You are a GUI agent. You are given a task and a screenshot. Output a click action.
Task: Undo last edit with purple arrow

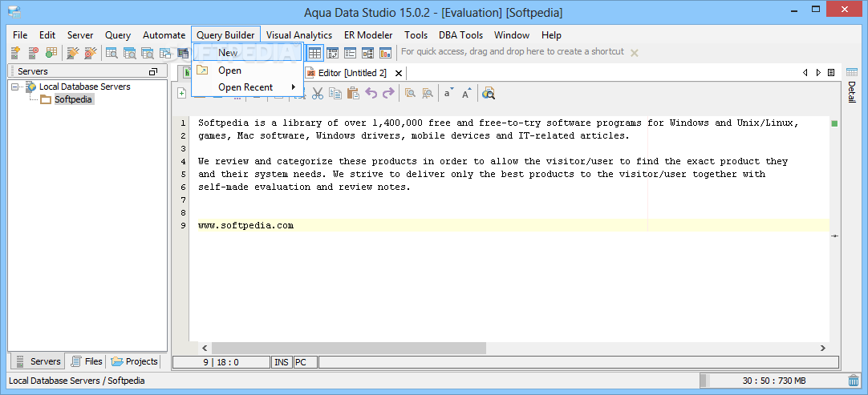pos(371,93)
